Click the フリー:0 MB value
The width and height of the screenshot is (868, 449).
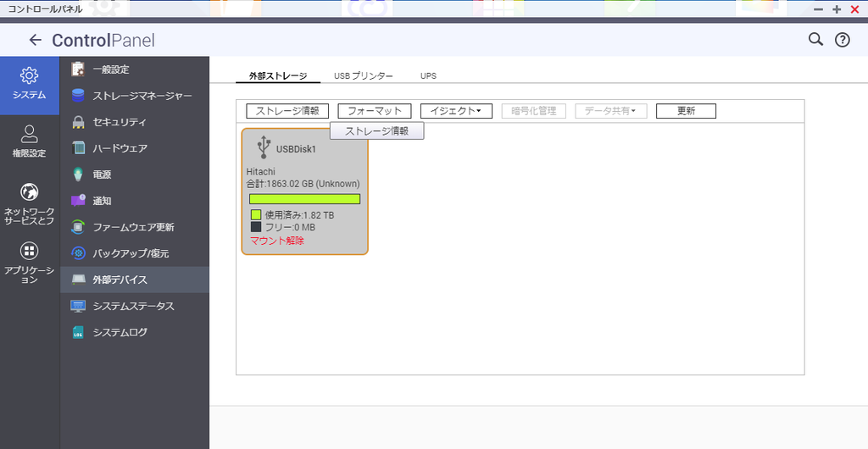(291, 227)
